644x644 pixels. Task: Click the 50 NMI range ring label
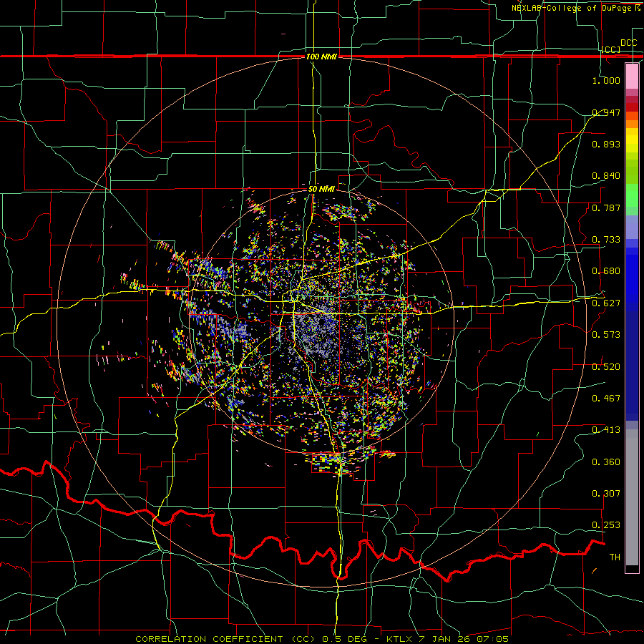click(x=321, y=189)
